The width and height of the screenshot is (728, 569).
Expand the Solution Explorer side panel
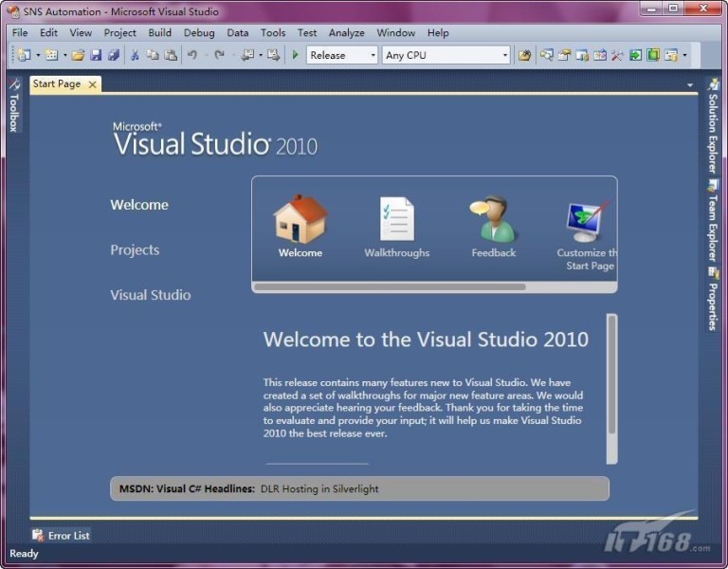pos(713,133)
